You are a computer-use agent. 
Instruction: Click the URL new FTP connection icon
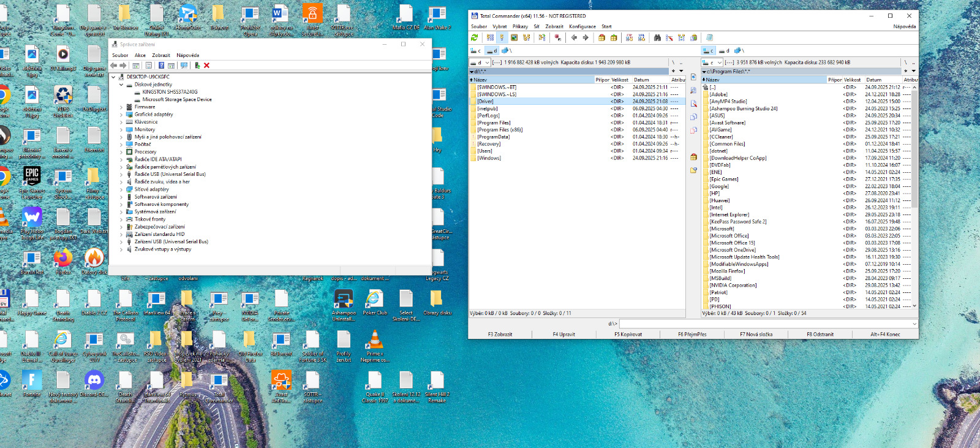coord(641,38)
